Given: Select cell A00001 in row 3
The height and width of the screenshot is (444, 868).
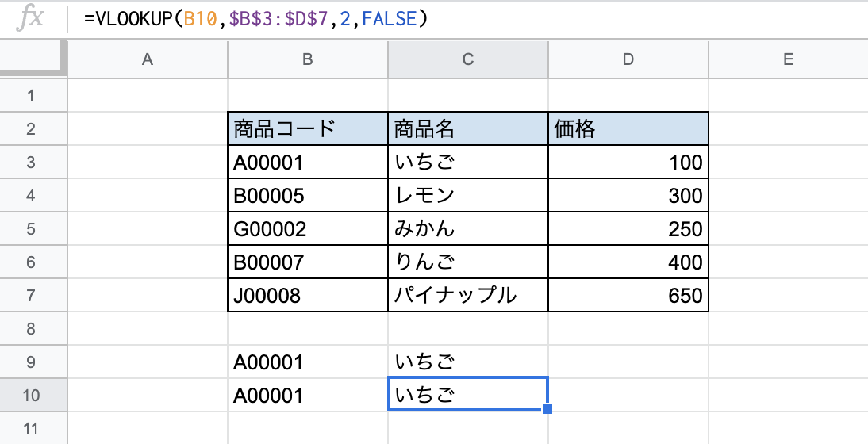Looking at the screenshot, I should pos(308,162).
